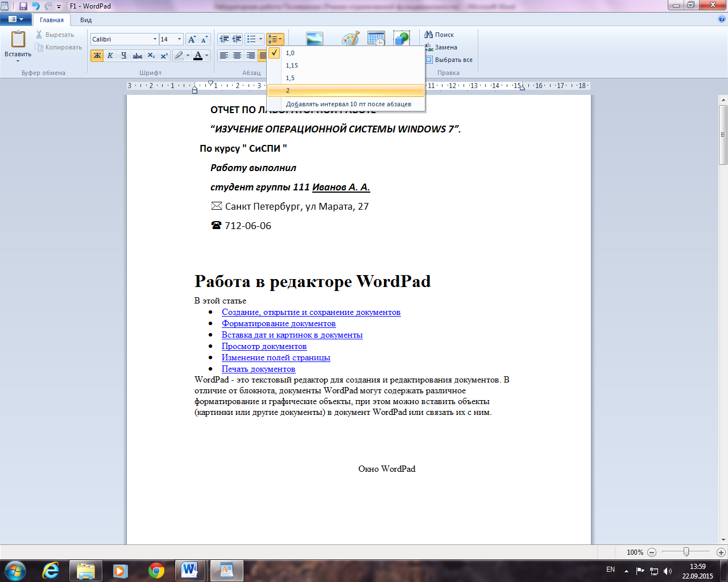Click the insert object icon
The image size is (728, 582).
(x=402, y=39)
